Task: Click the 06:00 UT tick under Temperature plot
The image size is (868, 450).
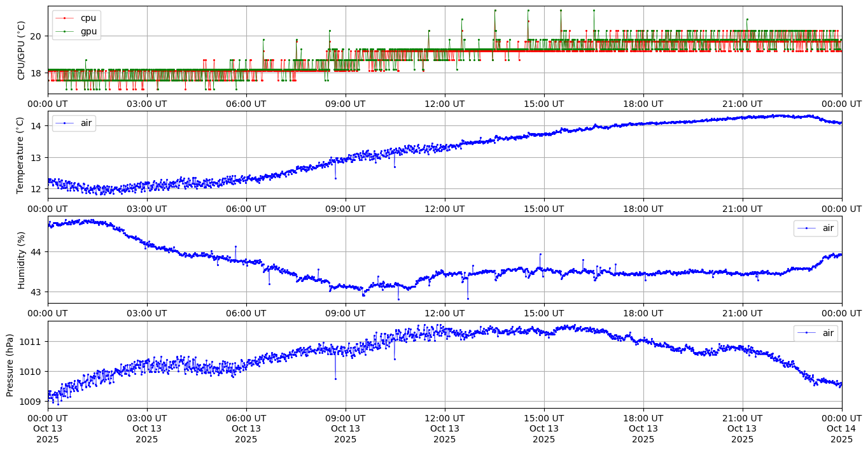Action: [246, 208]
